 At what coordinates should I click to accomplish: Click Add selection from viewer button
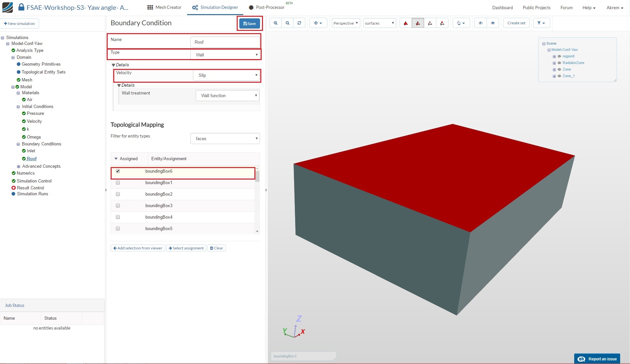pyautogui.click(x=138, y=248)
